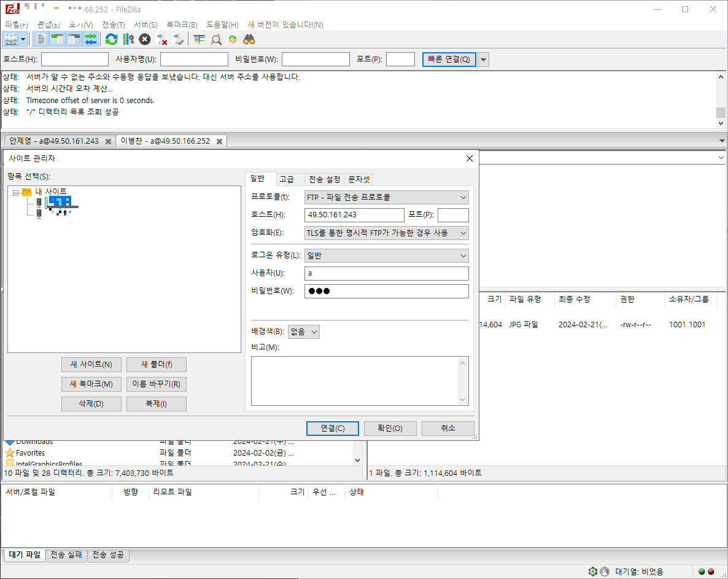The image size is (728, 579).
Task: Click the Favorites star folder icon
Action: tap(10, 453)
